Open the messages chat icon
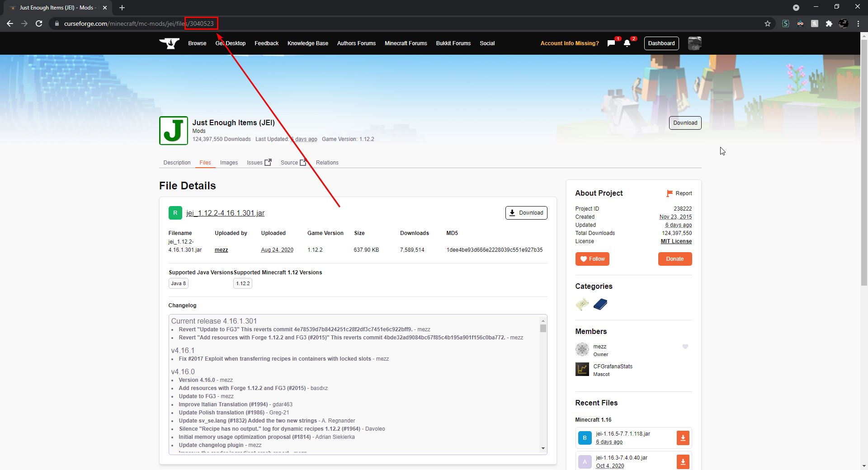 point(611,43)
